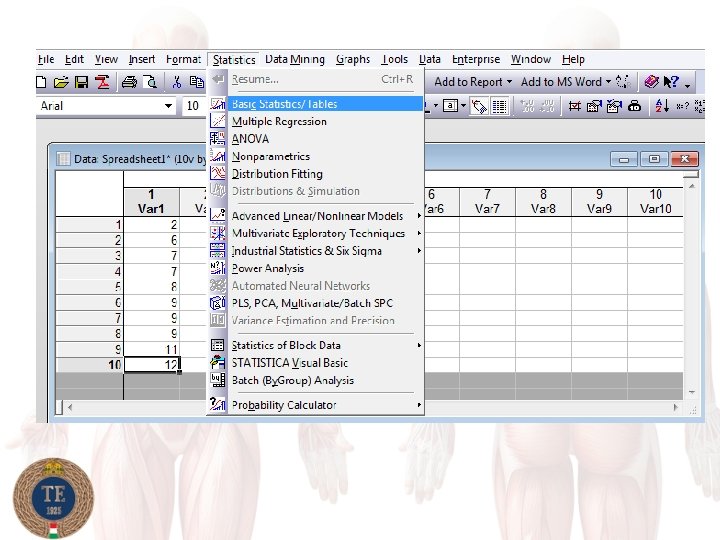The image size is (720, 540).
Task: Open the Graphs menu
Action: pyautogui.click(x=353, y=59)
